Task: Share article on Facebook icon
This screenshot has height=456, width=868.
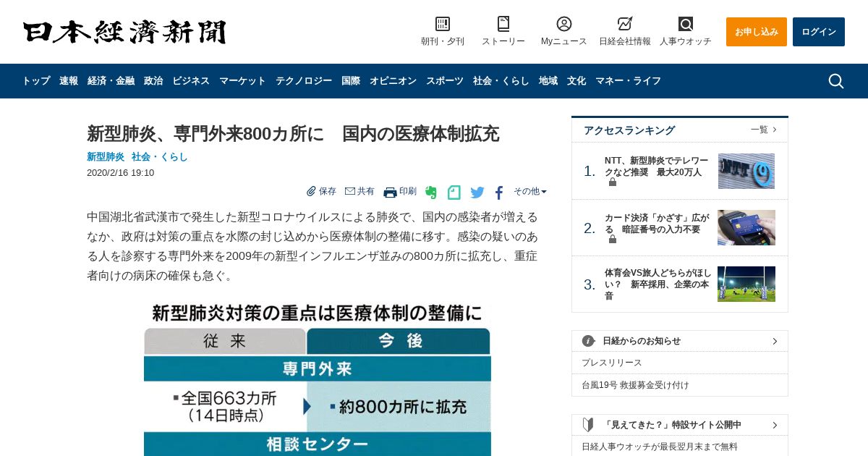Action: [499, 193]
